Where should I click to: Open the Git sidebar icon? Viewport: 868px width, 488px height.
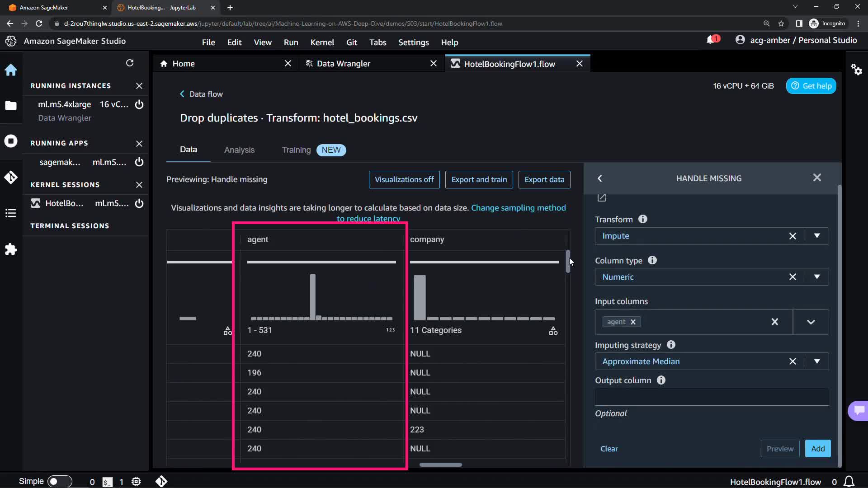click(11, 177)
